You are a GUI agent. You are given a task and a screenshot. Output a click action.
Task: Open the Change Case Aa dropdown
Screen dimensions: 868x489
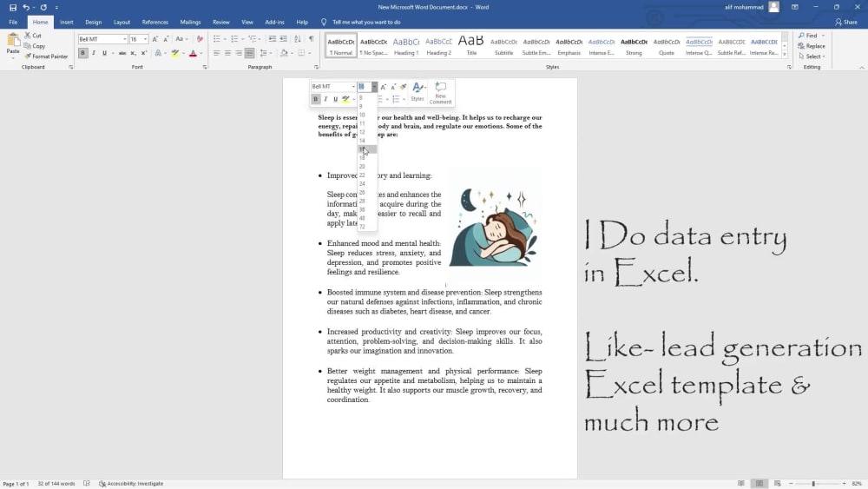tap(181, 39)
